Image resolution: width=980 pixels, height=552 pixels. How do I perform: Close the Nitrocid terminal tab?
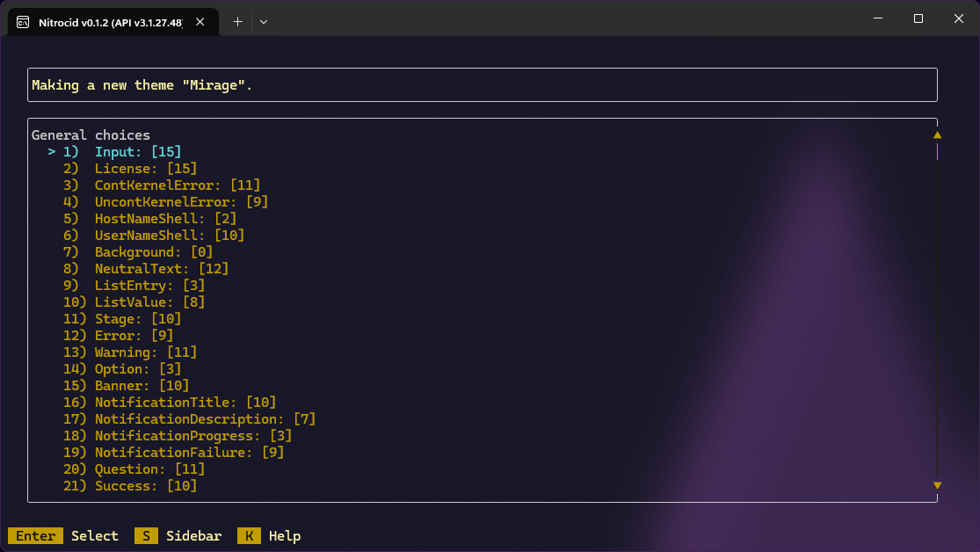click(x=200, y=21)
